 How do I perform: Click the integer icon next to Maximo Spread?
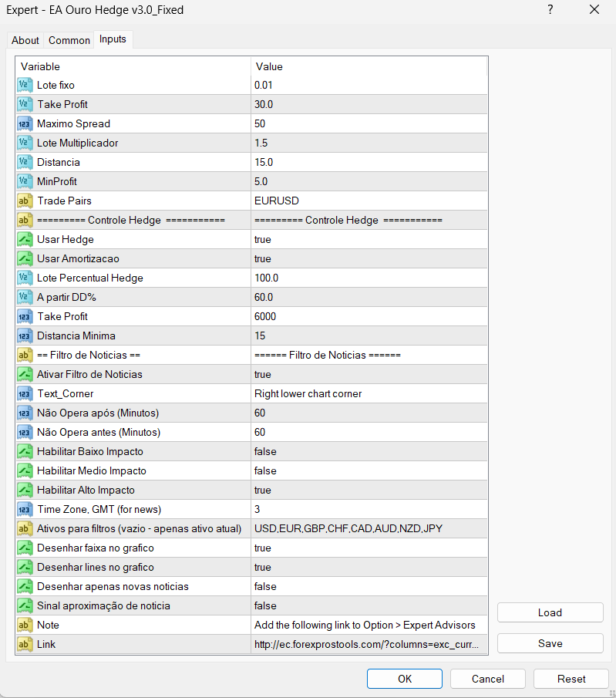[25, 123]
